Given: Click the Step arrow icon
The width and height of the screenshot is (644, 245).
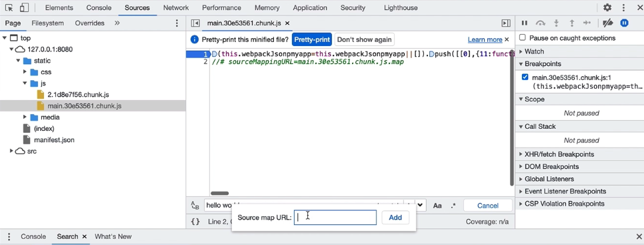Looking at the screenshot, I should [587, 23].
